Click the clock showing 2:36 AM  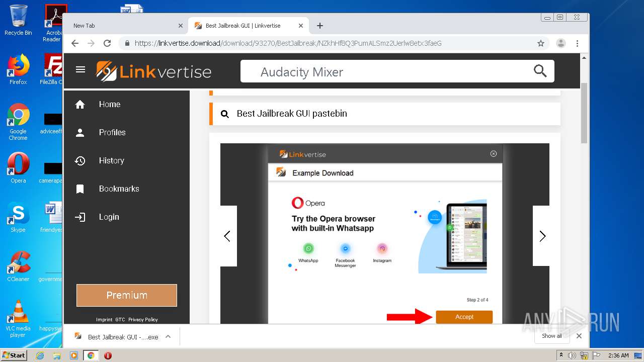[618, 355]
